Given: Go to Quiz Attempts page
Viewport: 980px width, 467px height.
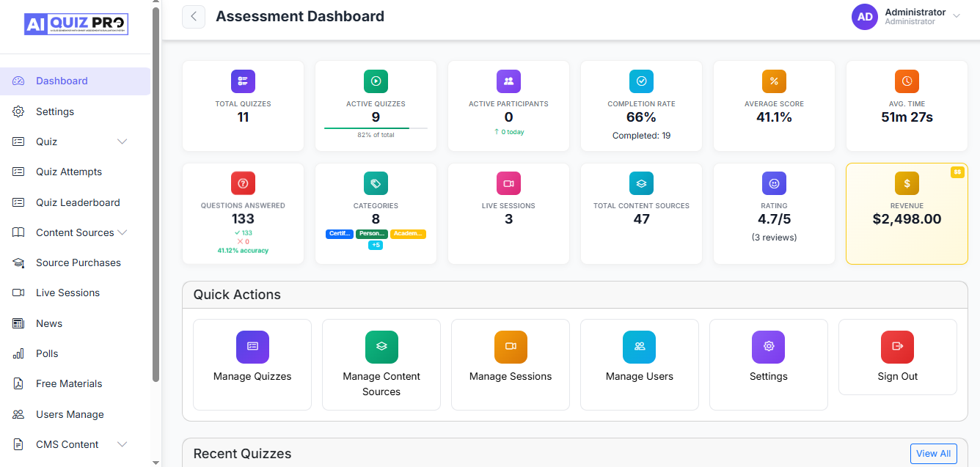Looking at the screenshot, I should click(x=75, y=172).
